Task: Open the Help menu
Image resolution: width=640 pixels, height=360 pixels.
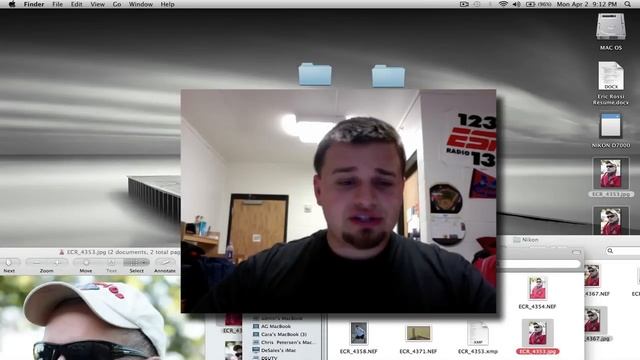Action: pyautogui.click(x=167, y=4)
